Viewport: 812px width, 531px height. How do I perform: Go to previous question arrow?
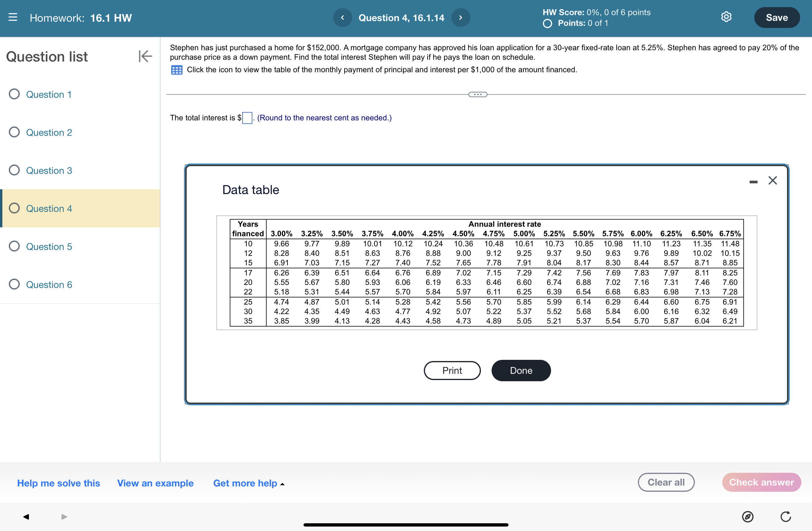[342, 18]
